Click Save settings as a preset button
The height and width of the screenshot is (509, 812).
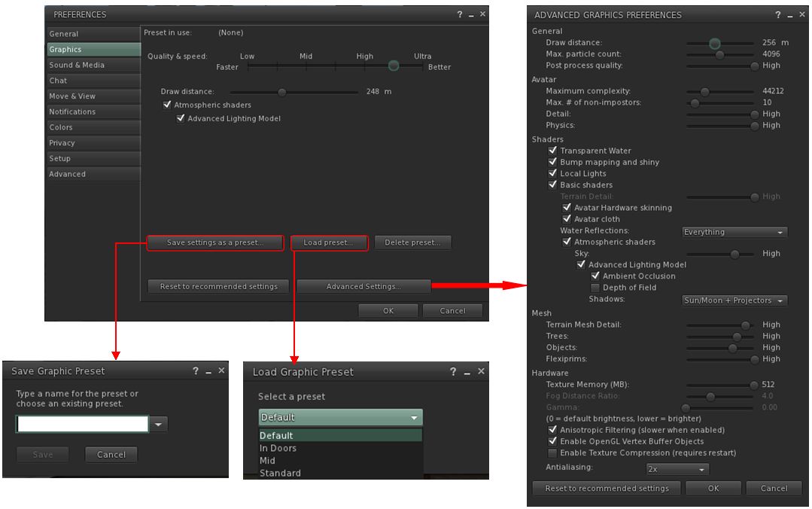pyautogui.click(x=215, y=242)
